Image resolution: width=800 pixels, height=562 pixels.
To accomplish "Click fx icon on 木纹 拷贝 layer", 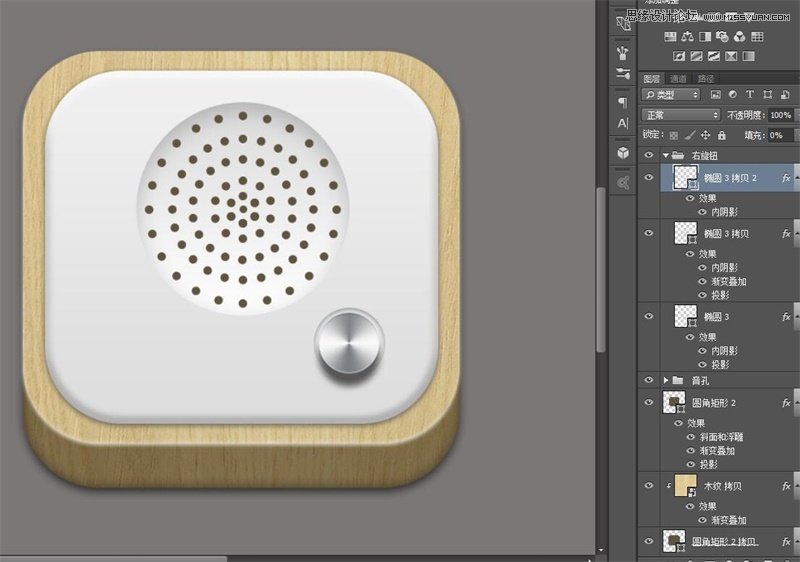I will (x=786, y=487).
